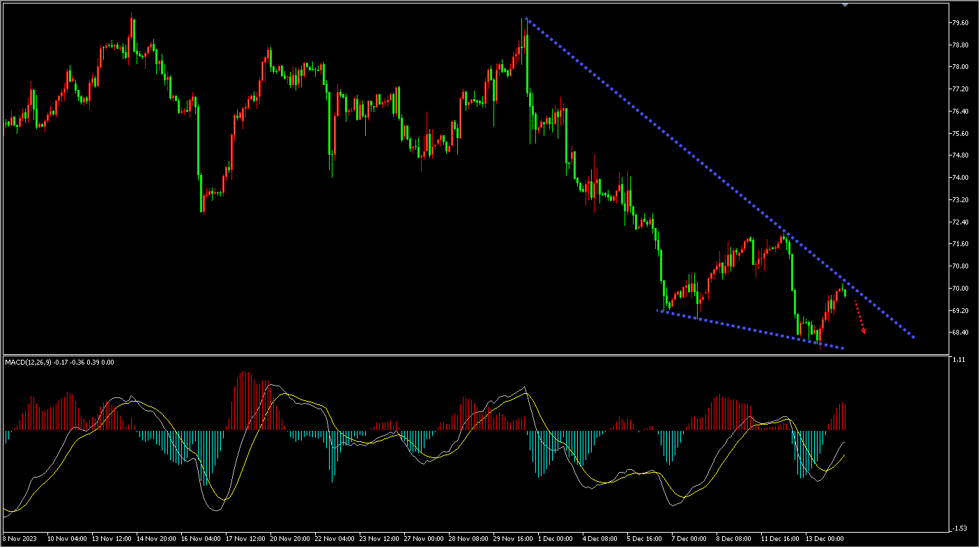Click the 27 Nov 00:00 time label

[424, 539]
